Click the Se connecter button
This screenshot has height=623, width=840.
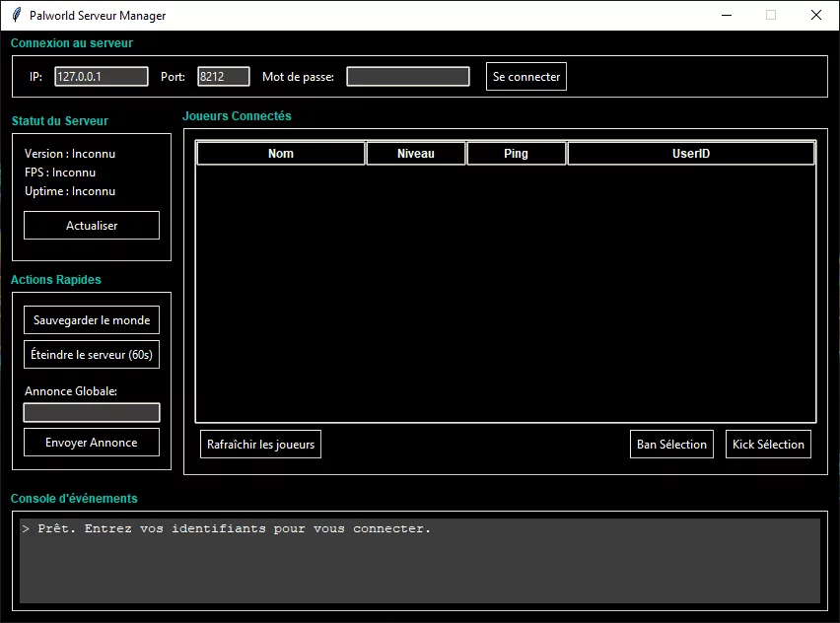click(x=526, y=77)
